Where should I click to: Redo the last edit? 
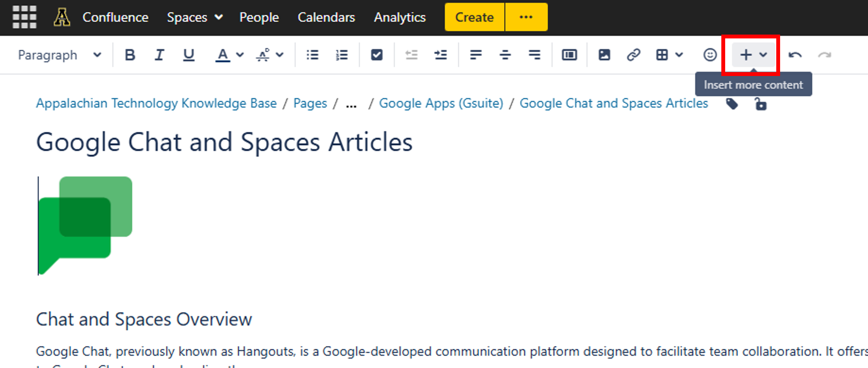[x=825, y=55]
